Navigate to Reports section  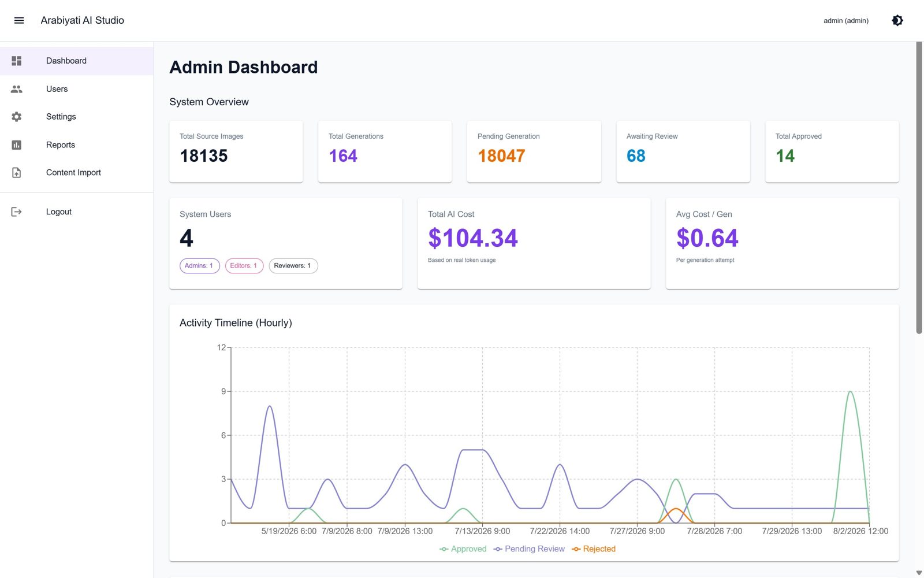(77, 145)
